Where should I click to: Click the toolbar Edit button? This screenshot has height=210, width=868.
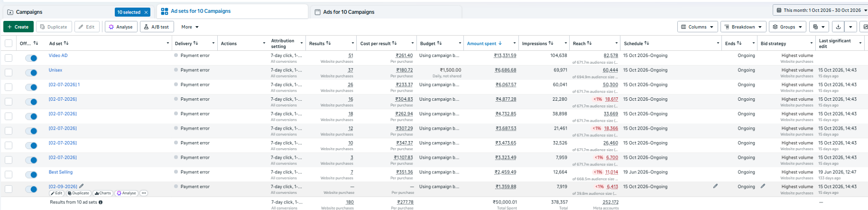pos(87,27)
